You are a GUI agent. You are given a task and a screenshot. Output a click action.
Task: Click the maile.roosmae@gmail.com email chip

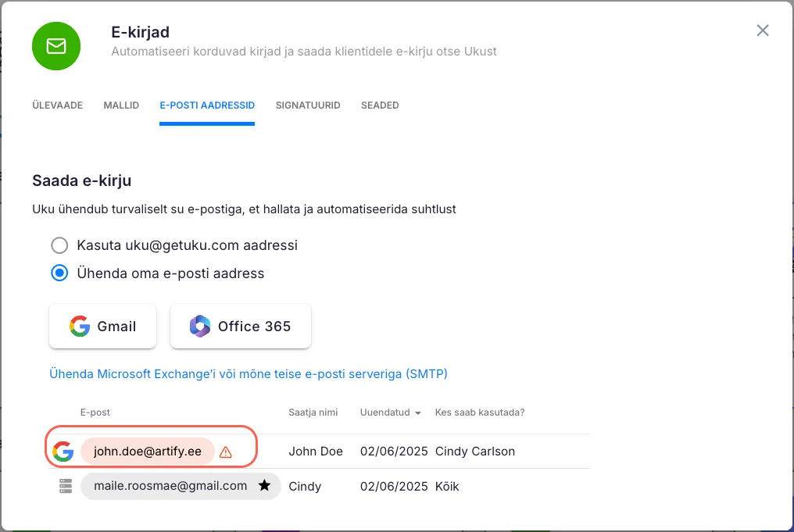170,486
